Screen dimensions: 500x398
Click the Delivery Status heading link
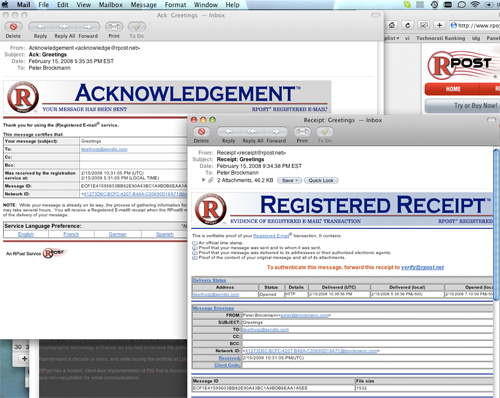[209, 280]
